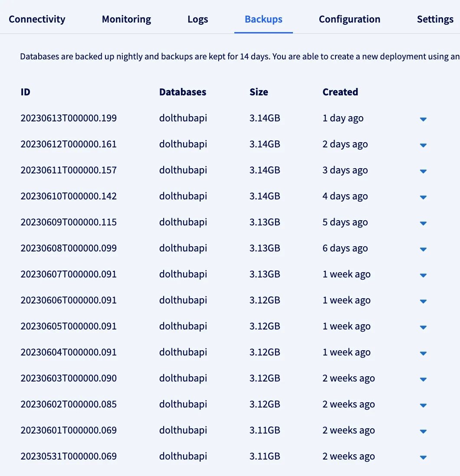Expand the oldest backup 20230531T000000.069
This screenshot has width=460, height=476.
423,457
